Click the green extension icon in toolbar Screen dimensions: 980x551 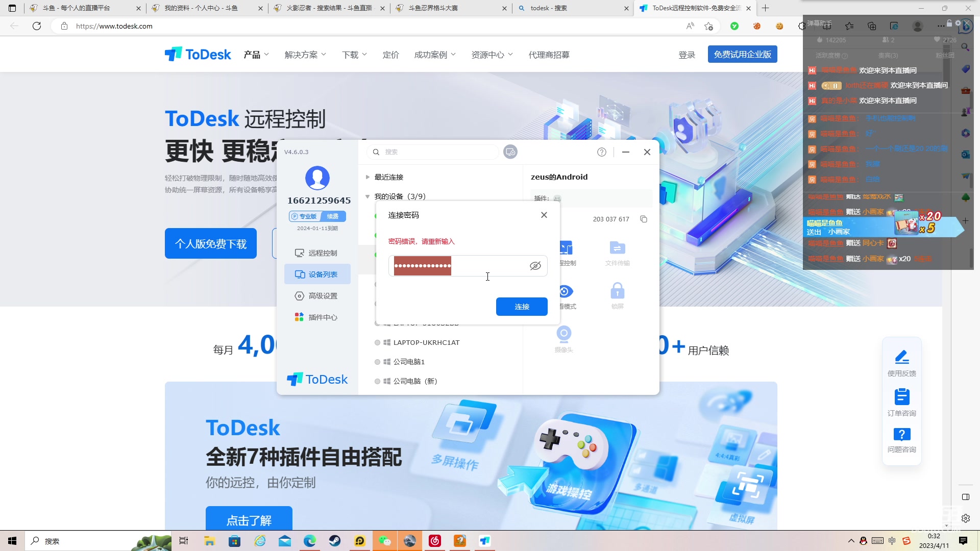pyautogui.click(x=734, y=26)
